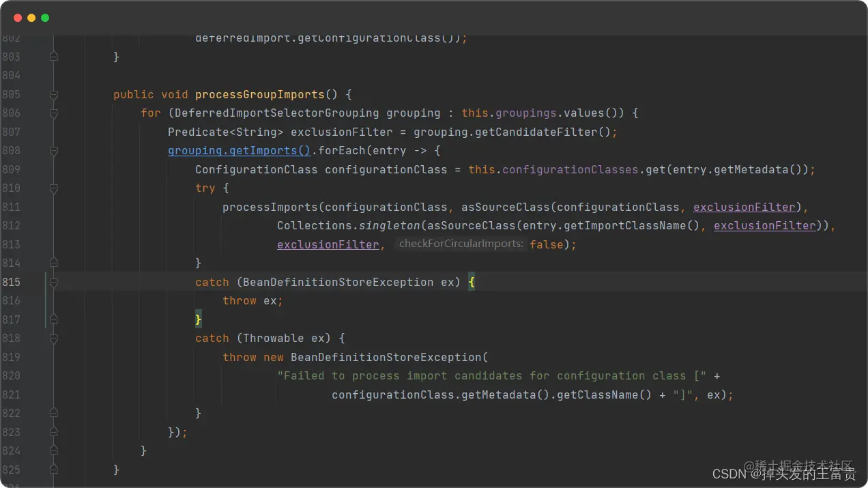Click fold end marker at line 814

(54, 263)
